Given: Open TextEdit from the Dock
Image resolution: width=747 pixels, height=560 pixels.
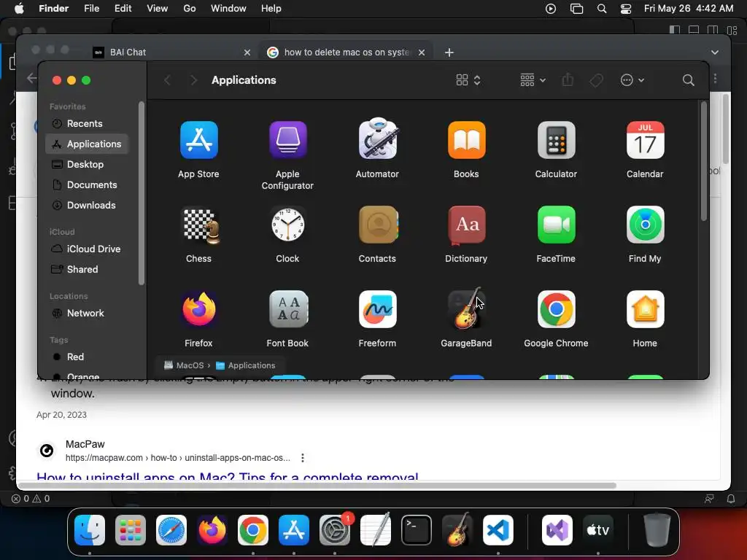Looking at the screenshot, I should click(376, 529).
